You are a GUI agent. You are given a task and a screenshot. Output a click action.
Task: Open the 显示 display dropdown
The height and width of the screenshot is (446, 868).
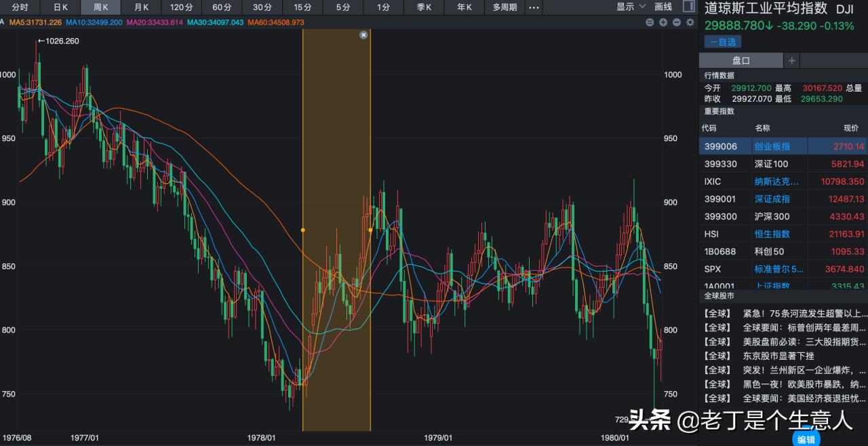pos(629,7)
